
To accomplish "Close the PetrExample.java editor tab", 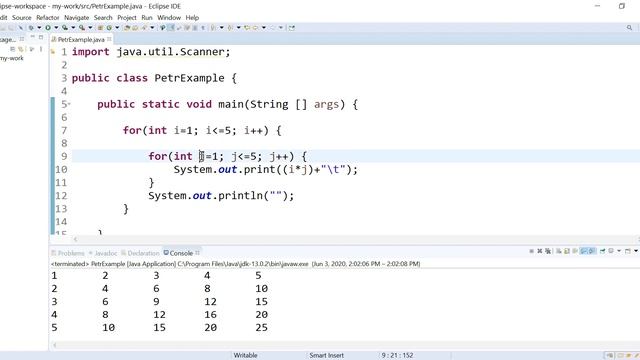I will click(x=109, y=39).
